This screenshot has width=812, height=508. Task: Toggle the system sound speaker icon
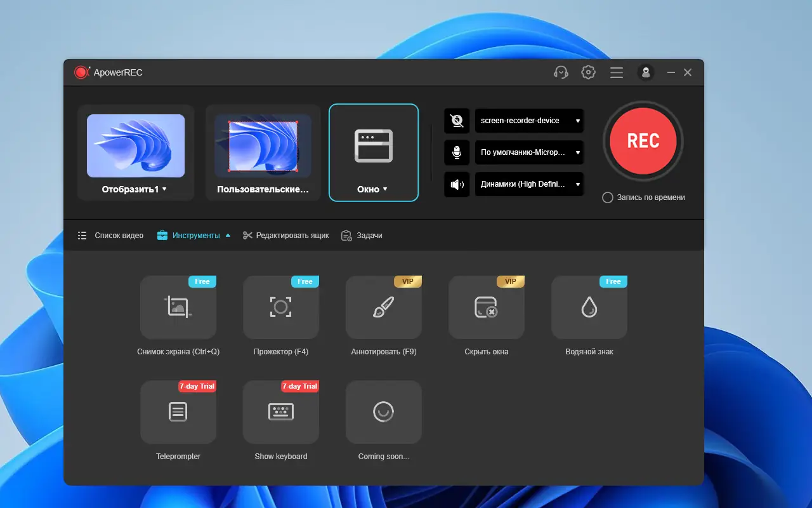[457, 185]
